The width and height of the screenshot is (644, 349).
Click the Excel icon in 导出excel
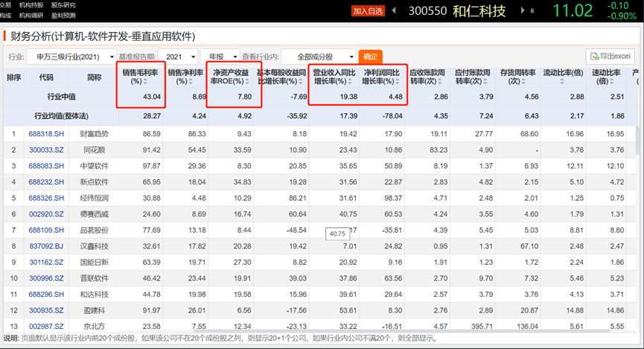click(594, 57)
